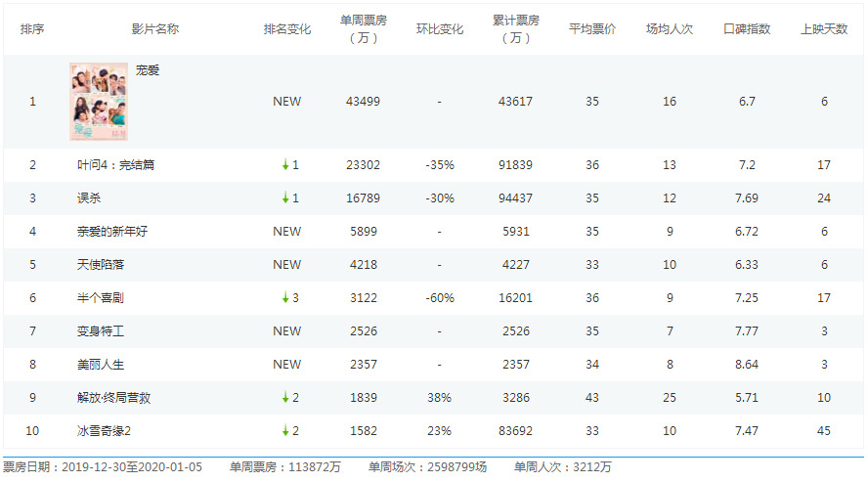Click the down arrow beside 解放·终局营救
This screenshot has height=482, width=868.
click(285, 398)
